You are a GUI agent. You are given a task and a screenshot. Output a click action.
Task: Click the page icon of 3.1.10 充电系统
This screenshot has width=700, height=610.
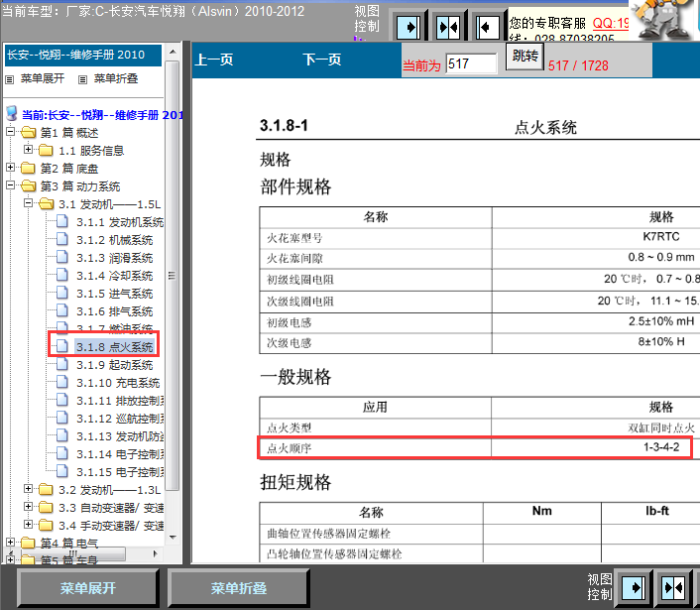62,382
